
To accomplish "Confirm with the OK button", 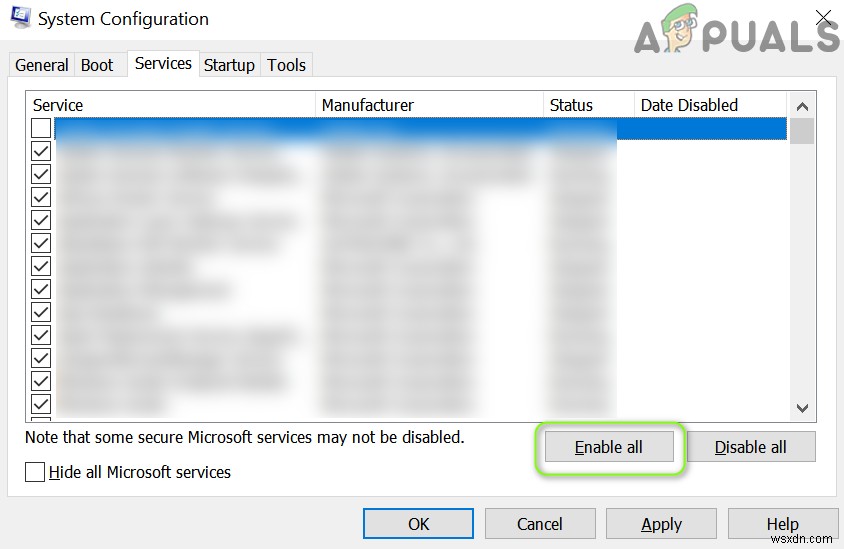I will click(418, 524).
